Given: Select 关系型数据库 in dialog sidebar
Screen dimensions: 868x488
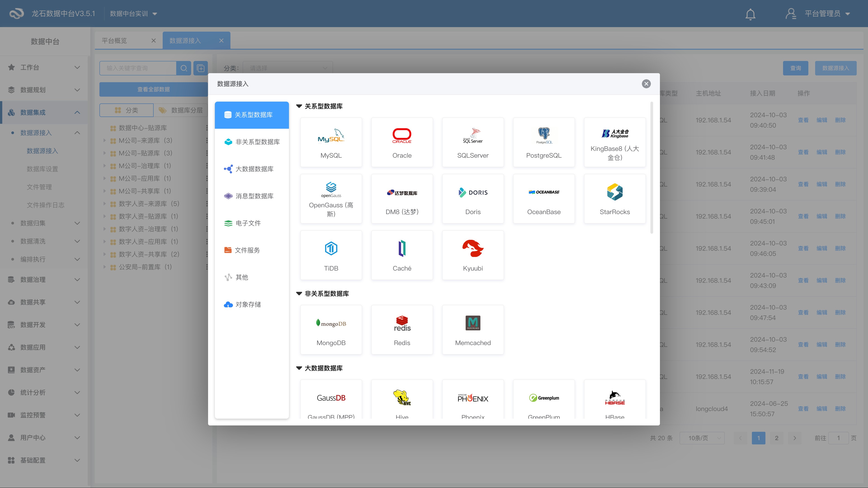Looking at the screenshot, I should pyautogui.click(x=252, y=115).
